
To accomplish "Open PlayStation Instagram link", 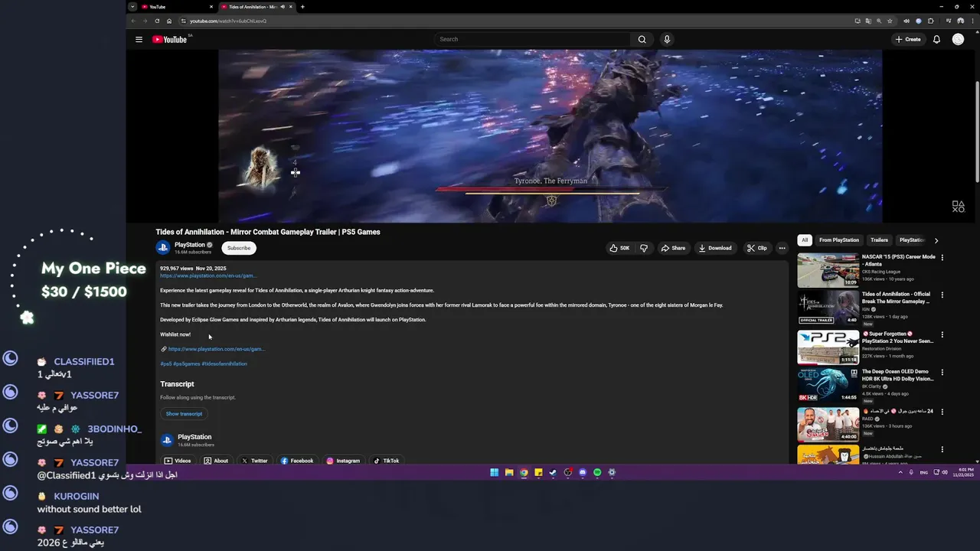I will click(343, 461).
